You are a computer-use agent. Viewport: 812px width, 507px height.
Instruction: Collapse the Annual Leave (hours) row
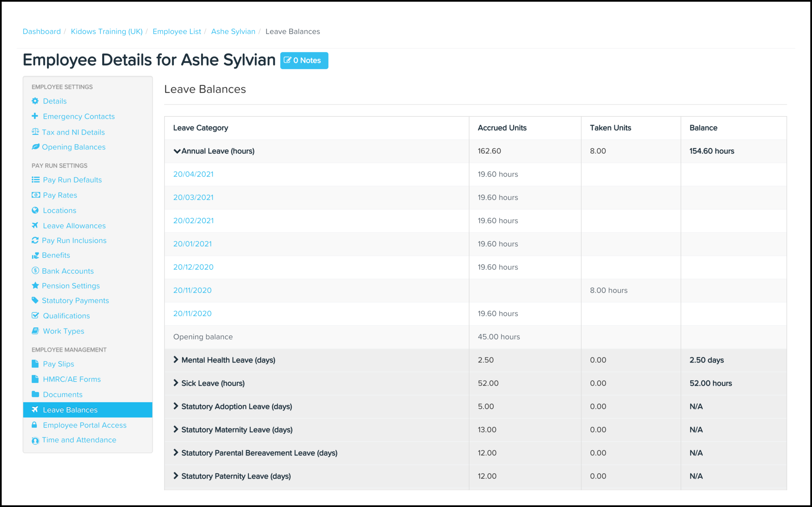click(177, 151)
